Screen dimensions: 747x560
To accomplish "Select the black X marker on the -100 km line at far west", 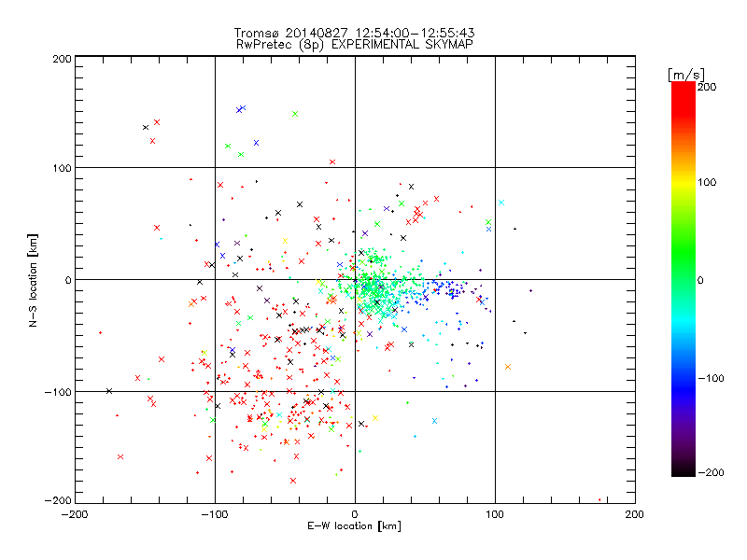I will click(109, 391).
